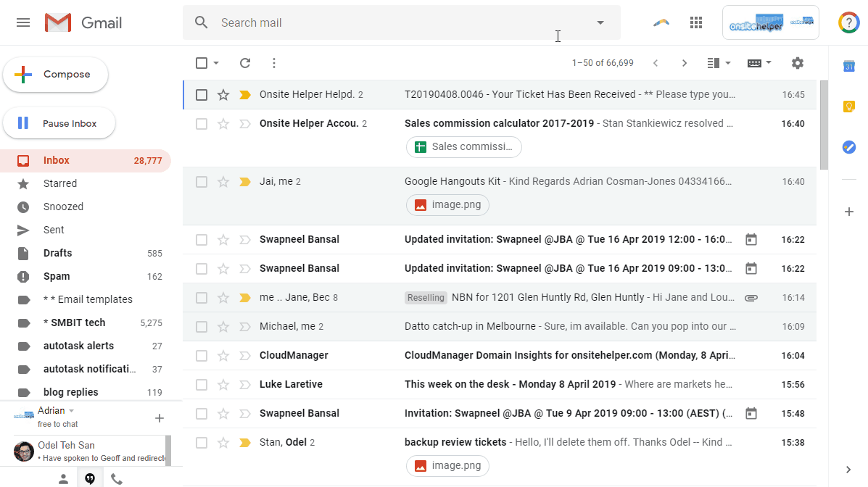Tick the checkbox for Jai, me email

pyautogui.click(x=202, y=181)
